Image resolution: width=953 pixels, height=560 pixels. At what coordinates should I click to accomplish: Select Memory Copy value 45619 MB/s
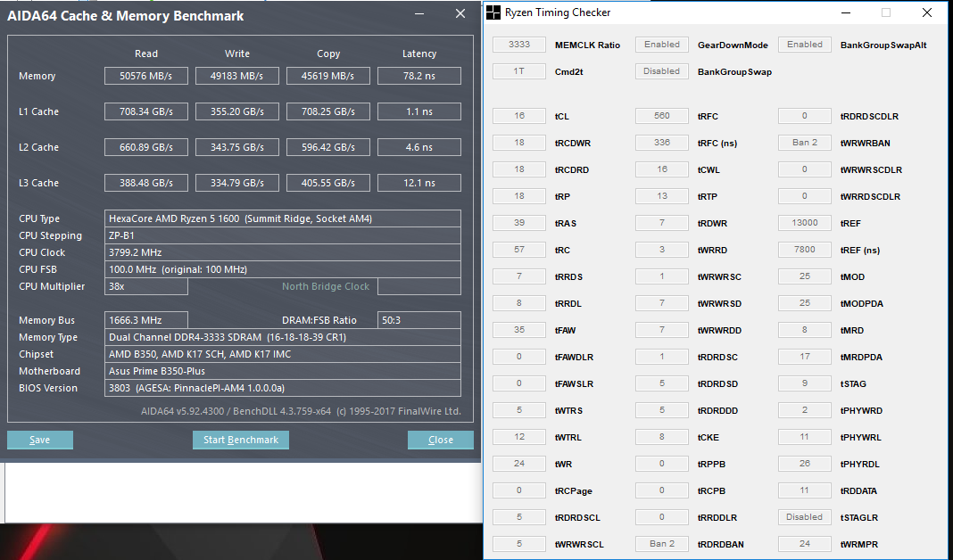click(328, 76)
